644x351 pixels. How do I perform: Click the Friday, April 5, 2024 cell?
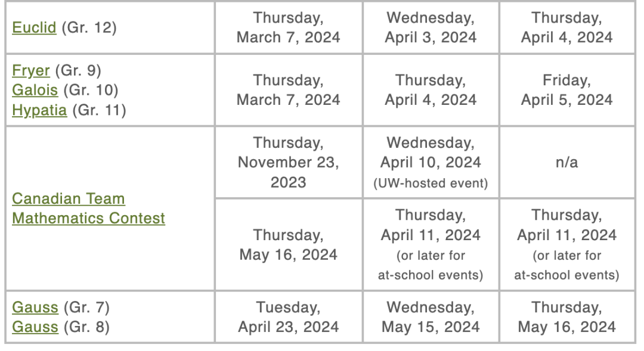[566, 90]
